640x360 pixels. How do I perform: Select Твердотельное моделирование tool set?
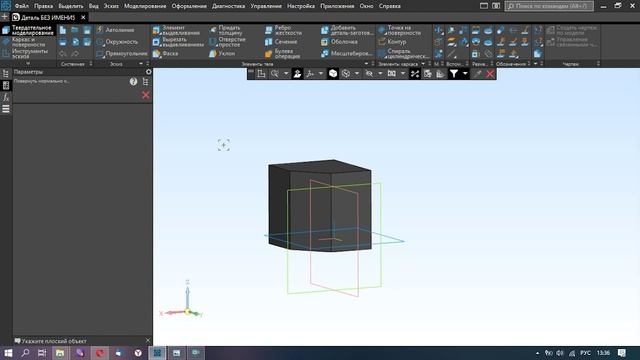(28, 30)
